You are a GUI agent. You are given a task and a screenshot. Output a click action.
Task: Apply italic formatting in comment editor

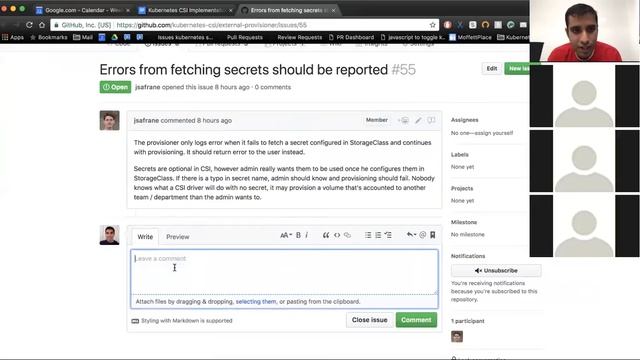(x=307, y=235)
